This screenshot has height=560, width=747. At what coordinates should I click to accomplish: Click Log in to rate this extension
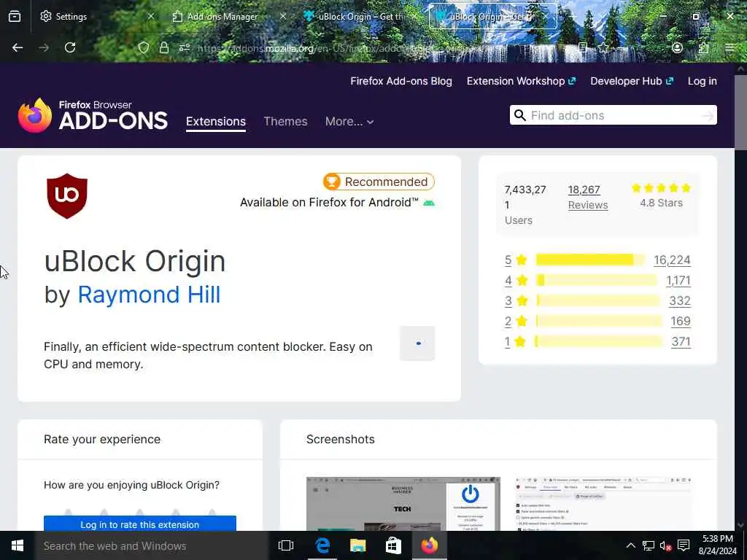(x=139, y=524)
